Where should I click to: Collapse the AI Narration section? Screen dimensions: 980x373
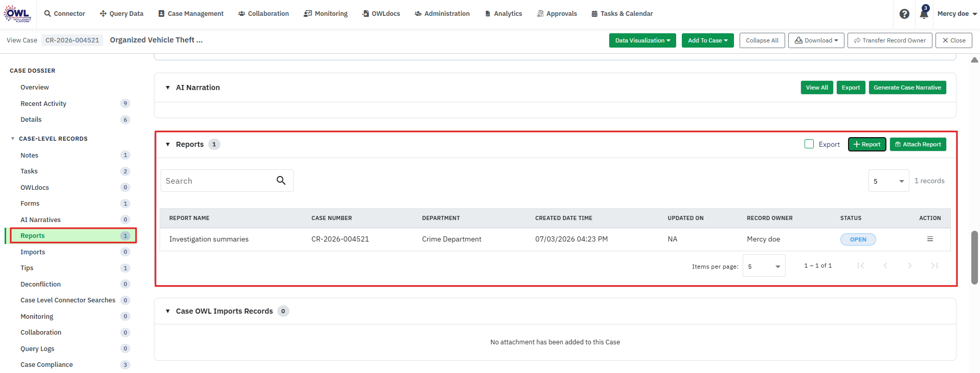tap(168, 87)
